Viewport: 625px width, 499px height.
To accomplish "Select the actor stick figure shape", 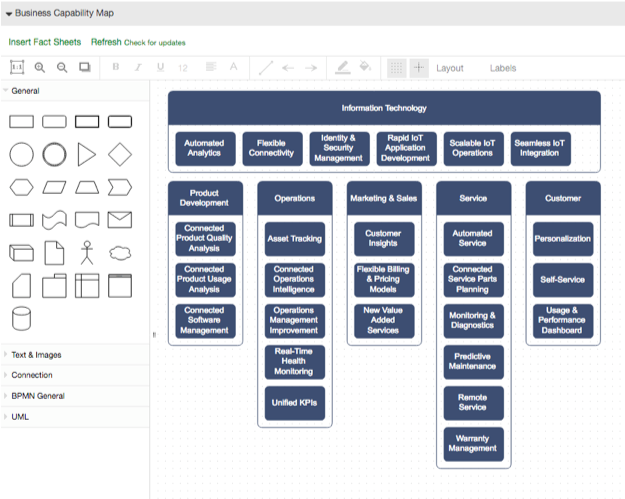I will 87,253.
